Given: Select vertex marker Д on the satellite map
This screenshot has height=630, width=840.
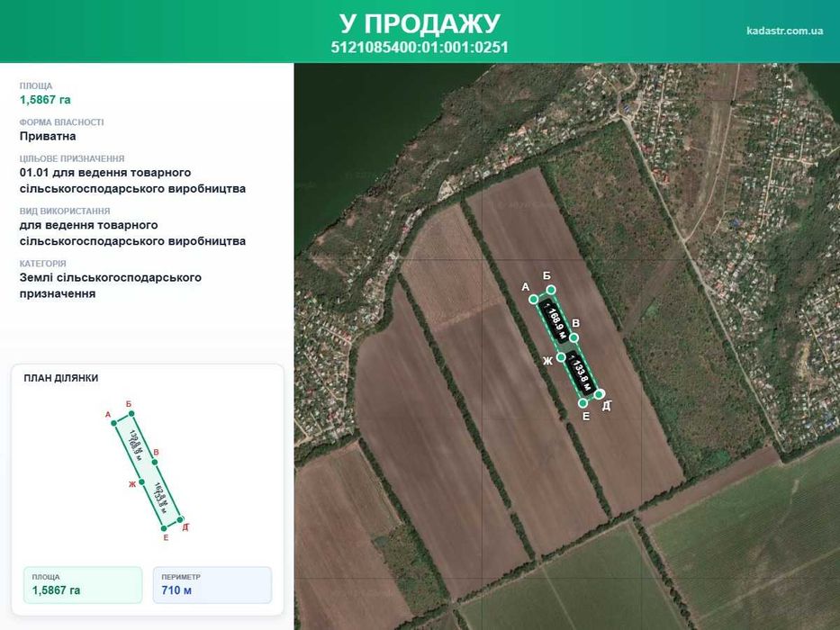Looking at the screenshot, I should point(600,394).
